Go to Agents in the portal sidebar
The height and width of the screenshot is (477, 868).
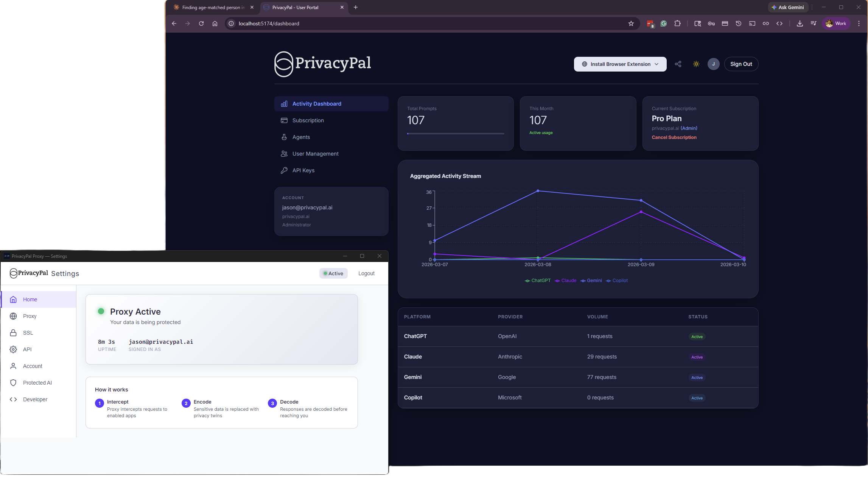click(x=331, y=137)
